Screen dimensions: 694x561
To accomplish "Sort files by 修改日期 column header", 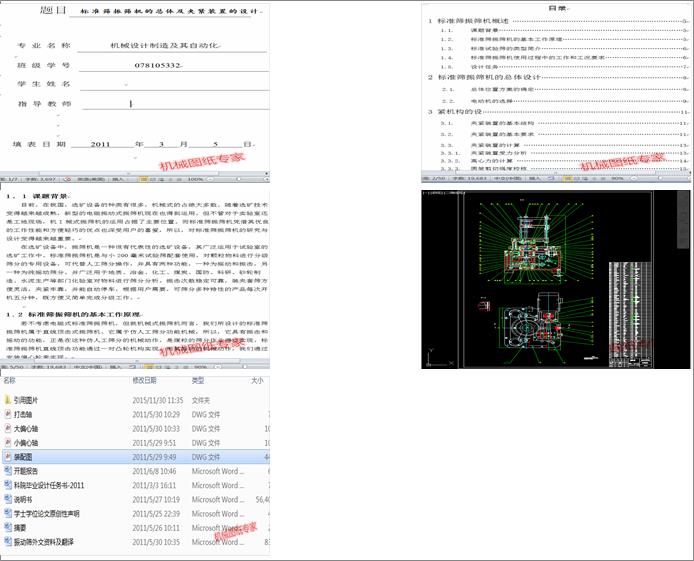I will click(x=144, y=380).
